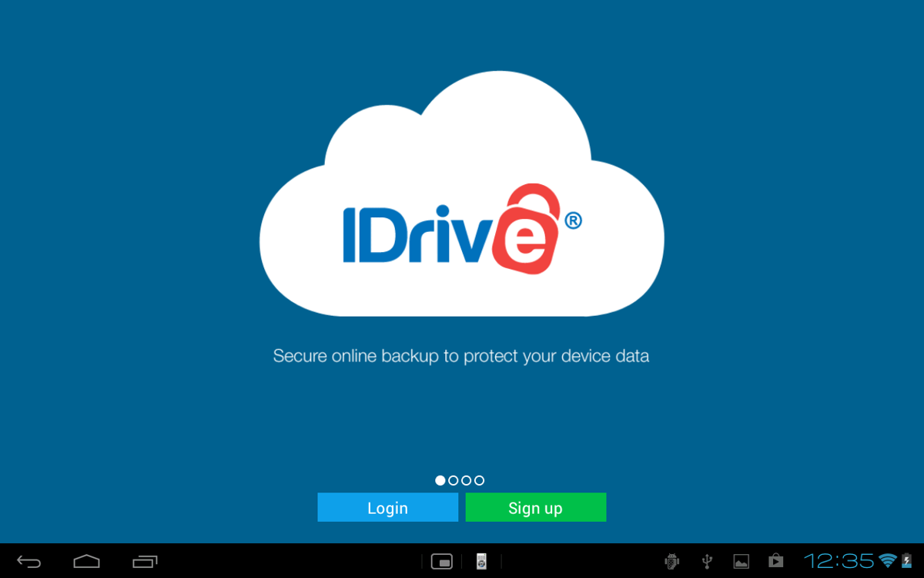Tap the 'Secure online backup' tagline text
The height and width of the screenshot is (578, 924).
point(461,356)
